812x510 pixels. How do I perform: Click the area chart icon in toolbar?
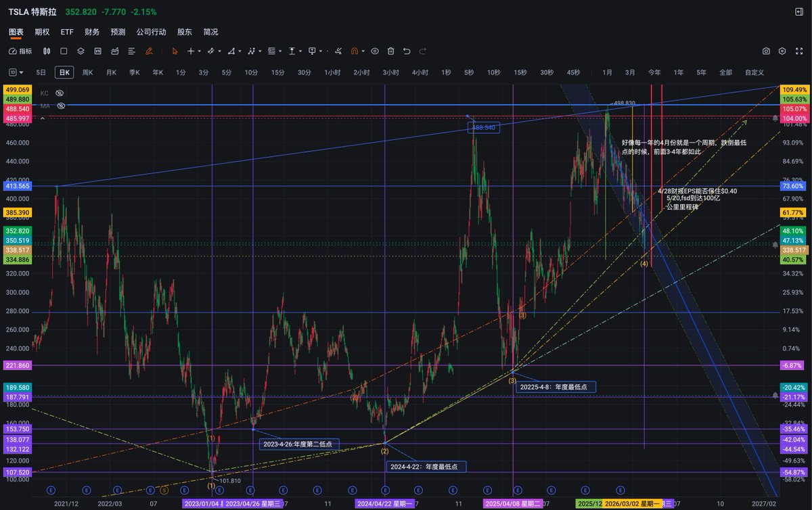[114, 51]
